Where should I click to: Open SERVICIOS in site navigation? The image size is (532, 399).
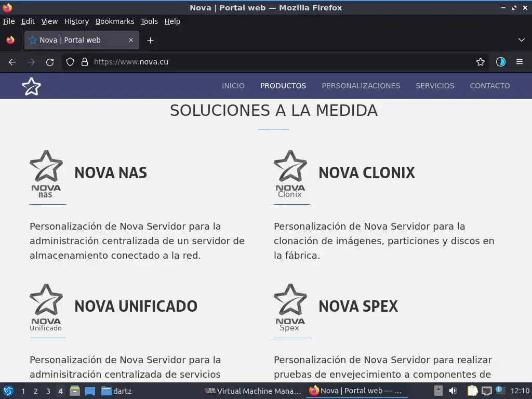click(x=435, y=86)
